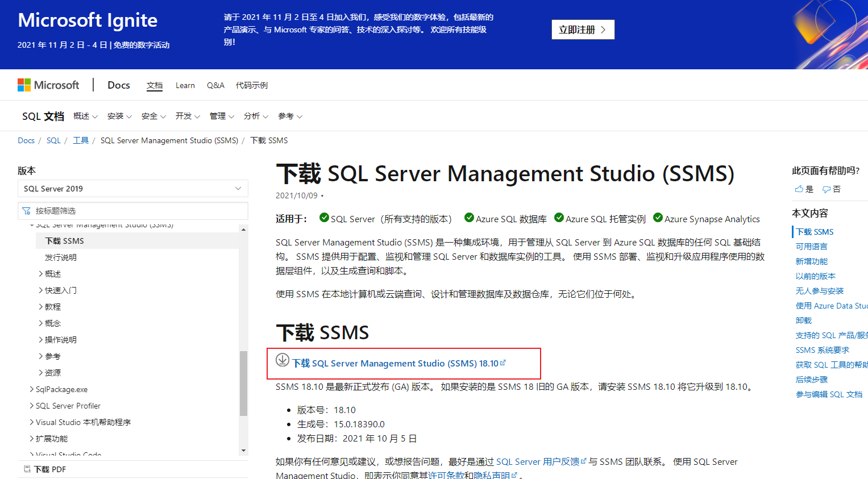This screenshot has width=868, height=479.
Task: Open 发行说明 in the sidebar tree
Action: click(61, 257)
